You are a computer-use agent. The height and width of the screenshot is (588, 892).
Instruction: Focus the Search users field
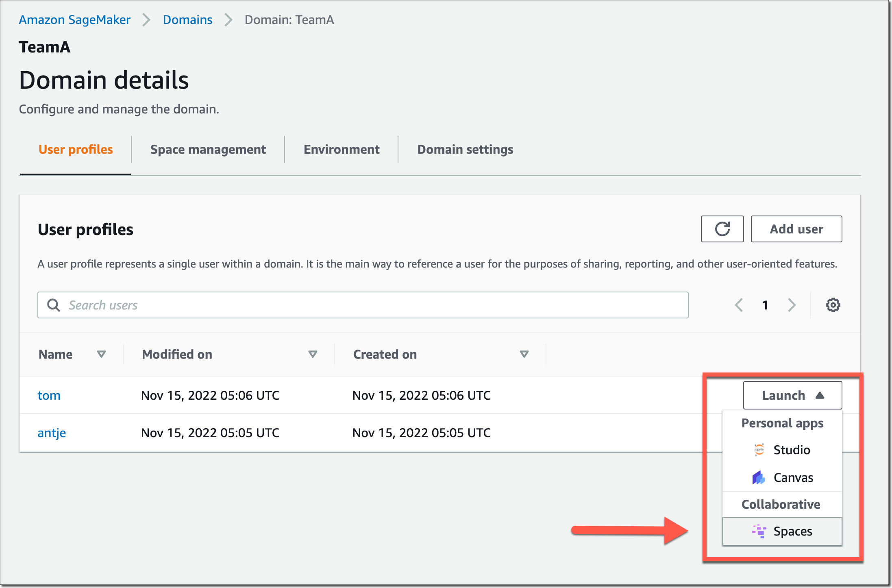tap(374, 305)
